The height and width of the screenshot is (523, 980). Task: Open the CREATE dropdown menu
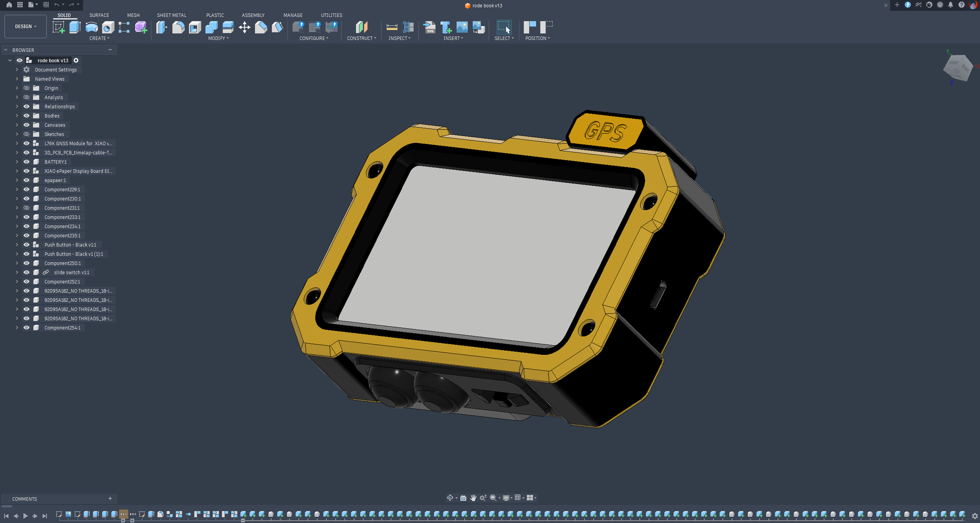point(99,38)
